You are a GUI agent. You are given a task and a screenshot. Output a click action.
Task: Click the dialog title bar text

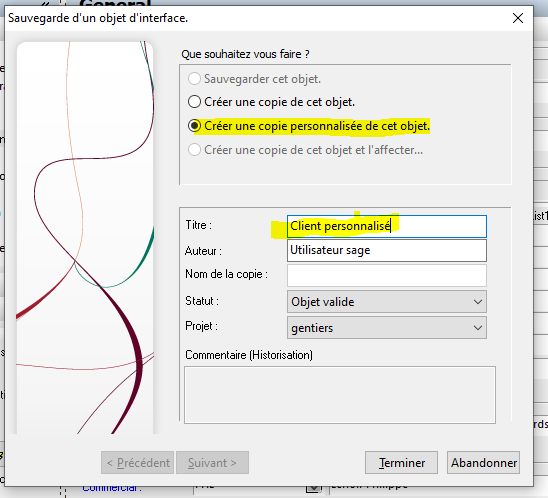pyautogui.click(x=98, y=18)
